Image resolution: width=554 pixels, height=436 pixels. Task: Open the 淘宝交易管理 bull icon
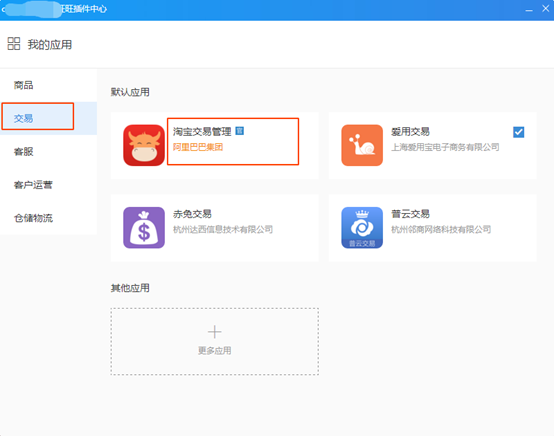tap(144, 145)
